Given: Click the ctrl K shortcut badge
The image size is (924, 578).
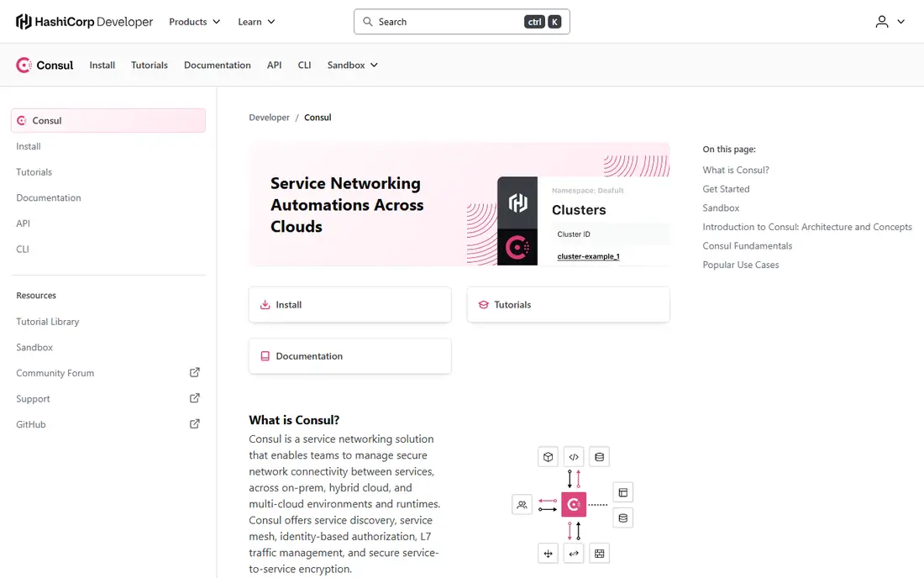Looking at the screenshot, I should coord(543,22).
